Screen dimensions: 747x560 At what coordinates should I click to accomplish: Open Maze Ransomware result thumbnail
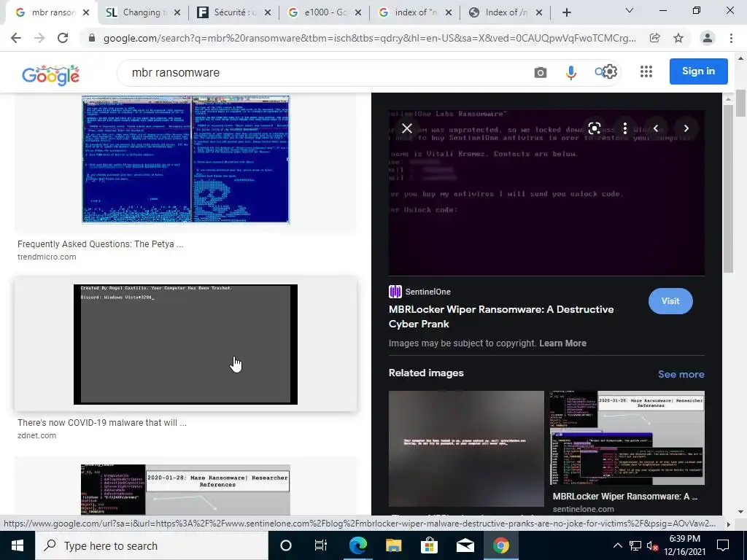tap(185, 489)
